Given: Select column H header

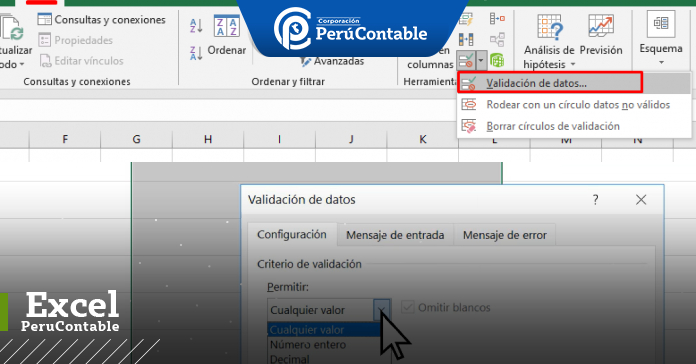Looking at the screenshot, I should click(208, 139).
